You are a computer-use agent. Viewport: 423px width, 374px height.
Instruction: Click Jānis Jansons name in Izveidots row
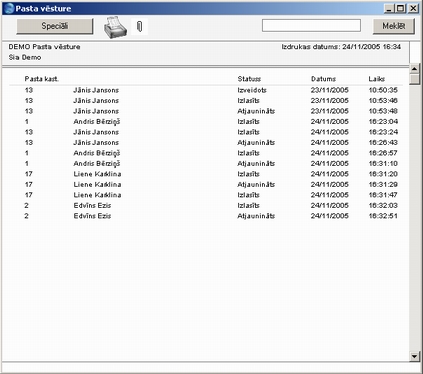96,90
